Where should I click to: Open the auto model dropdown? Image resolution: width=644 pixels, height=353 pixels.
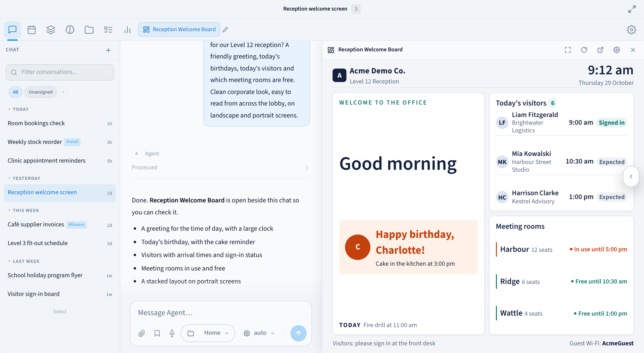259,333
